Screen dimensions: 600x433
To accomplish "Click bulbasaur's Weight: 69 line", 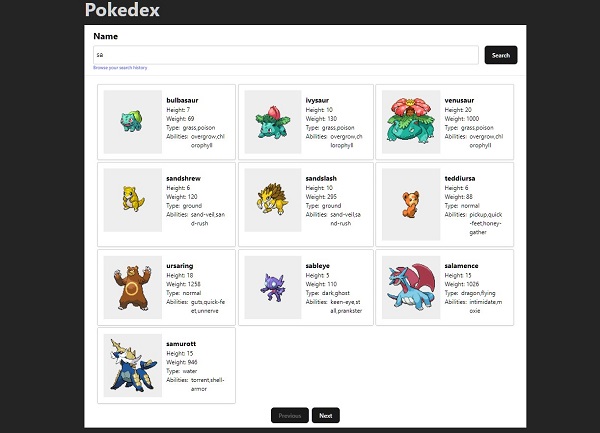I will 180,119.
